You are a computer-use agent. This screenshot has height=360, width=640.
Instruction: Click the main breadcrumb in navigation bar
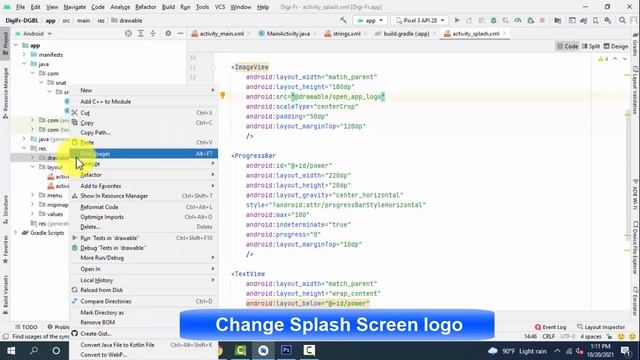83,20
